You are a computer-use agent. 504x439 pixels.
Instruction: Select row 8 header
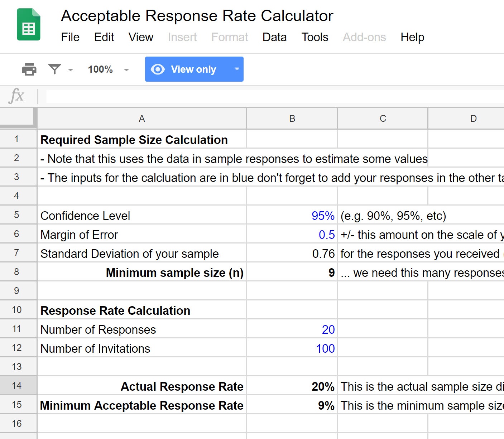[x=18, y=272]
